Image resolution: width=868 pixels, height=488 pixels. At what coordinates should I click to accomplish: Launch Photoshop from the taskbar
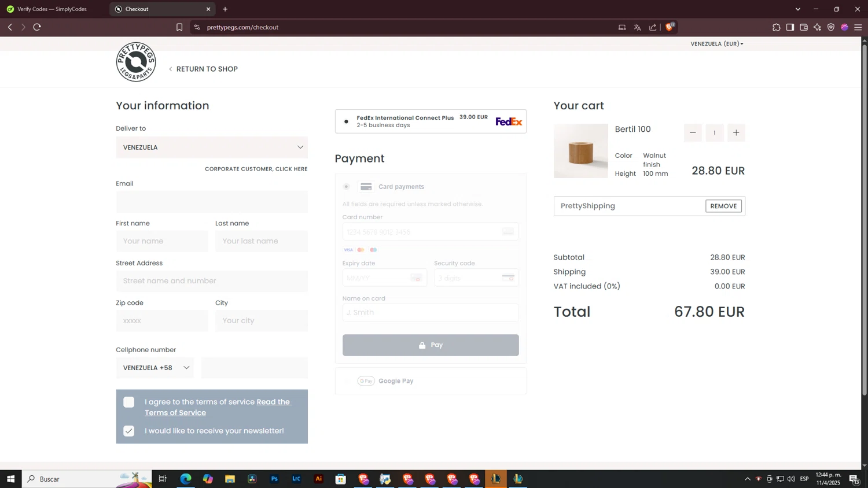click(x=274, y=479)
